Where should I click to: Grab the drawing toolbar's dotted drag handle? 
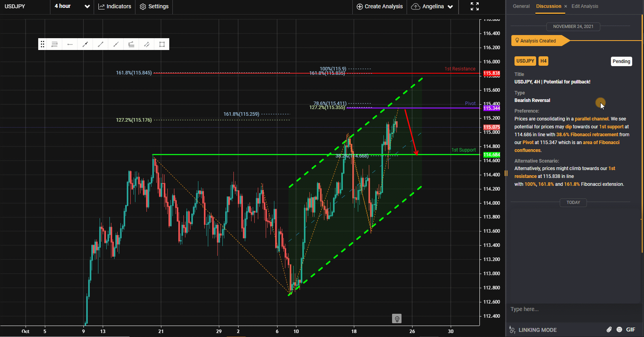tap(43, 44)
